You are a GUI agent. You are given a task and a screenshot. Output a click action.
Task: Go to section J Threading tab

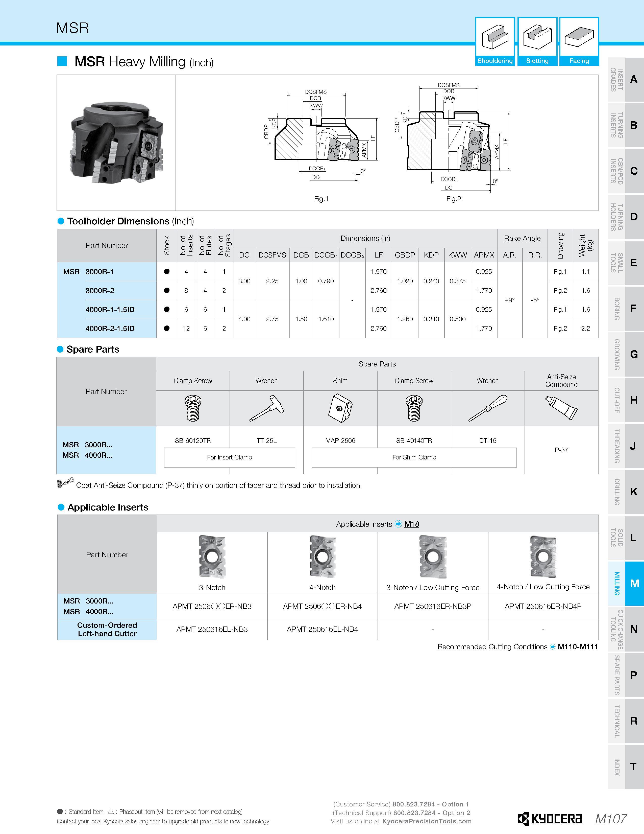pos(626,446)
